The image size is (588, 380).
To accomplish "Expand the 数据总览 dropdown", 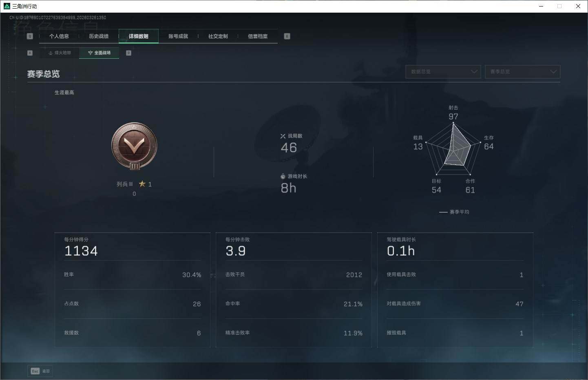I will pos(443,72).
